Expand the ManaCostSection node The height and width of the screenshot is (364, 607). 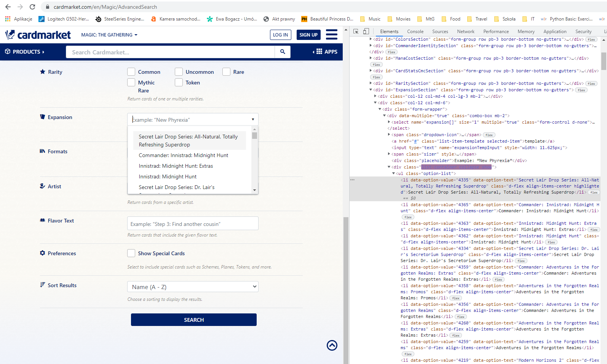pyautogui.click(x=371, y=58)
